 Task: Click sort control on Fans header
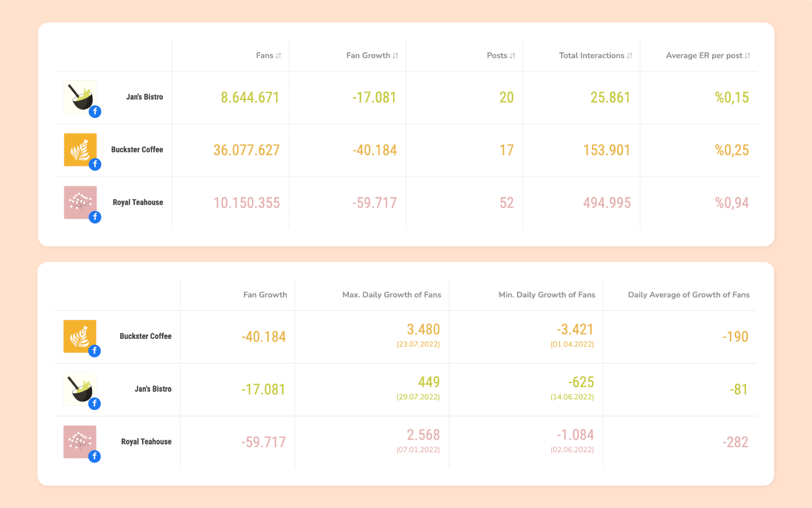(278, 55)
